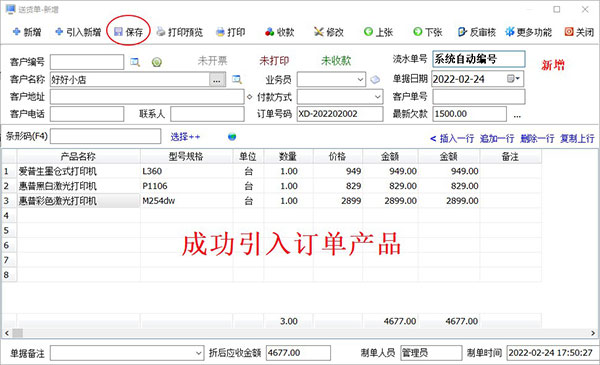Select row 惠普彩色激光打印机
This screenshot has height=365, width=600.
78,201
